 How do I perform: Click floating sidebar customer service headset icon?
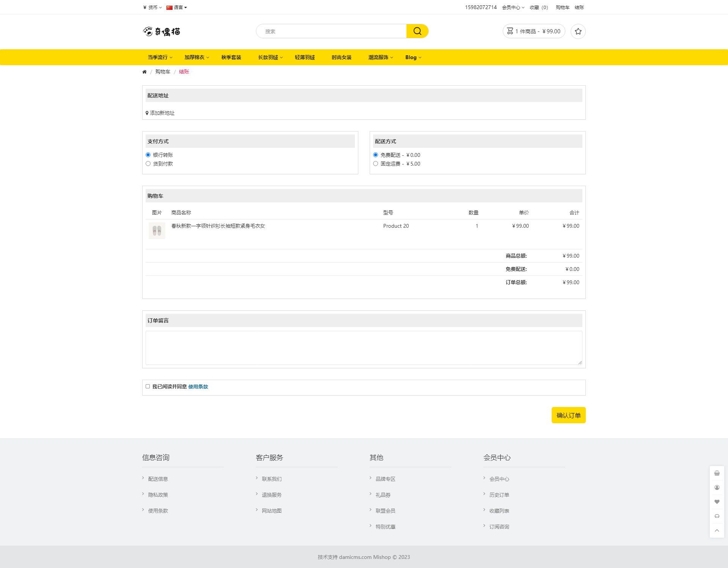click(717, 516)
